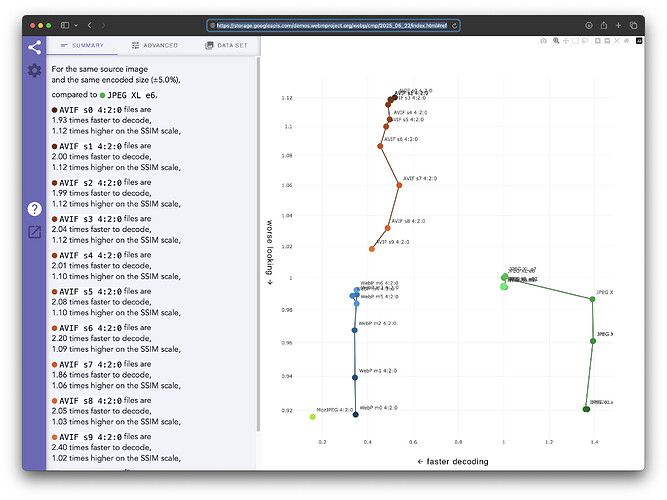This screenshot has height=500, width=667.
Task: Reload the page from the address bar
Action: [x=454, y=26]
